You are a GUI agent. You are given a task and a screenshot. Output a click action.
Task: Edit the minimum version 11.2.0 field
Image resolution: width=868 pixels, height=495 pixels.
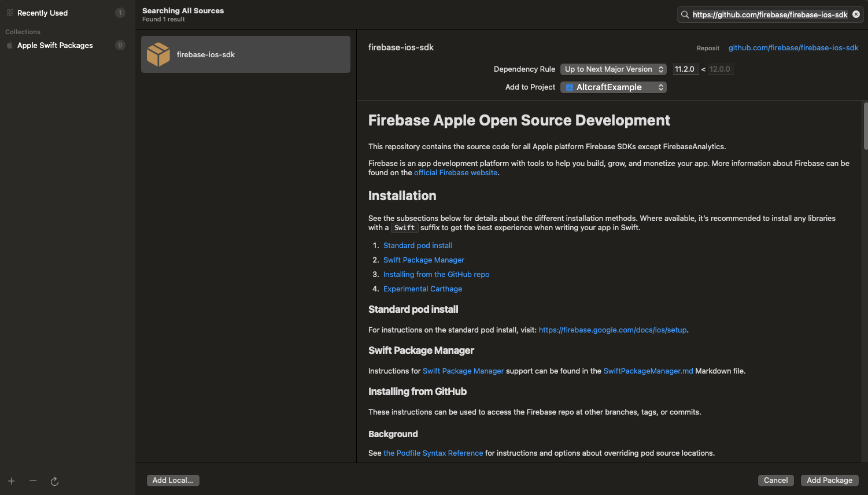click(x=686, y=69)
